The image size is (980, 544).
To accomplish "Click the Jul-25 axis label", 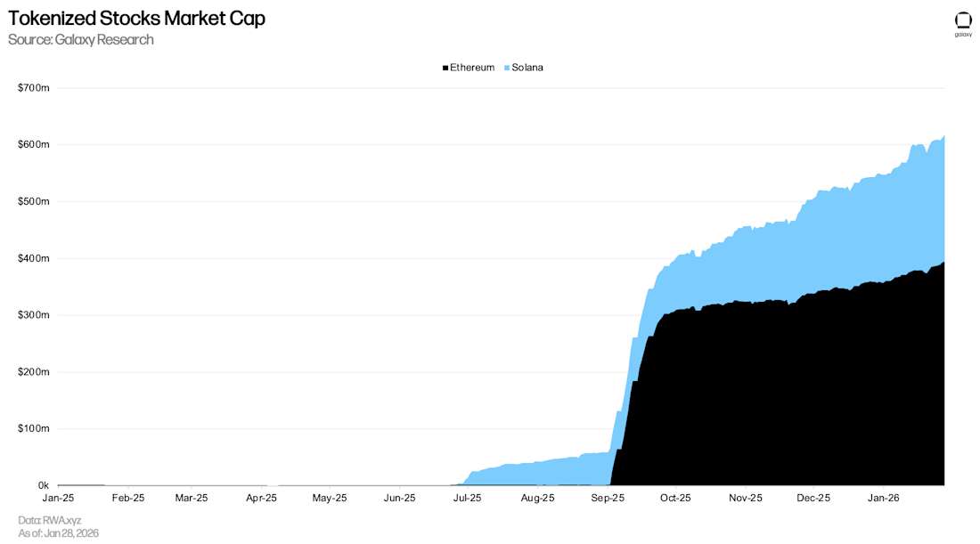I will pyautogui.click(x=467, y=498).
